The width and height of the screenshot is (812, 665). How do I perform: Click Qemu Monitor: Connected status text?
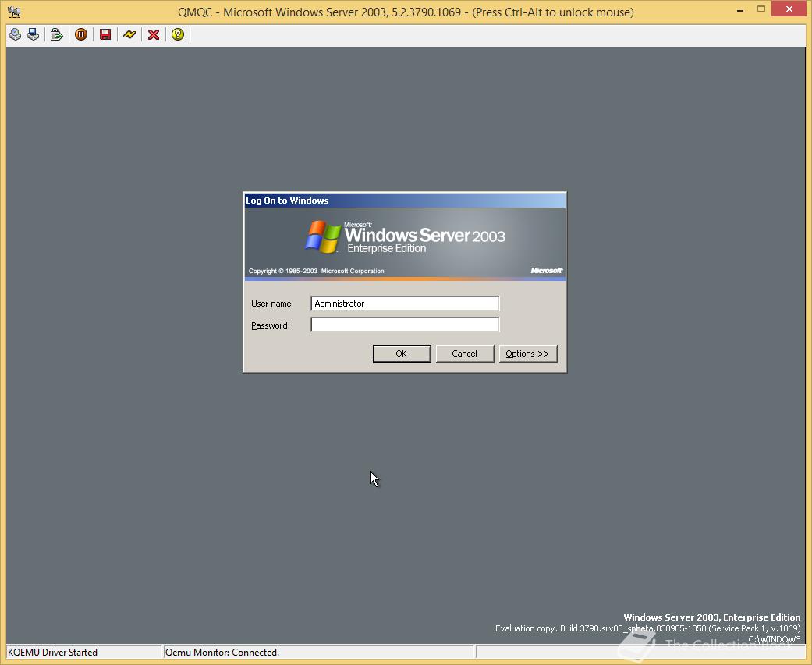(x=222, y=653)
